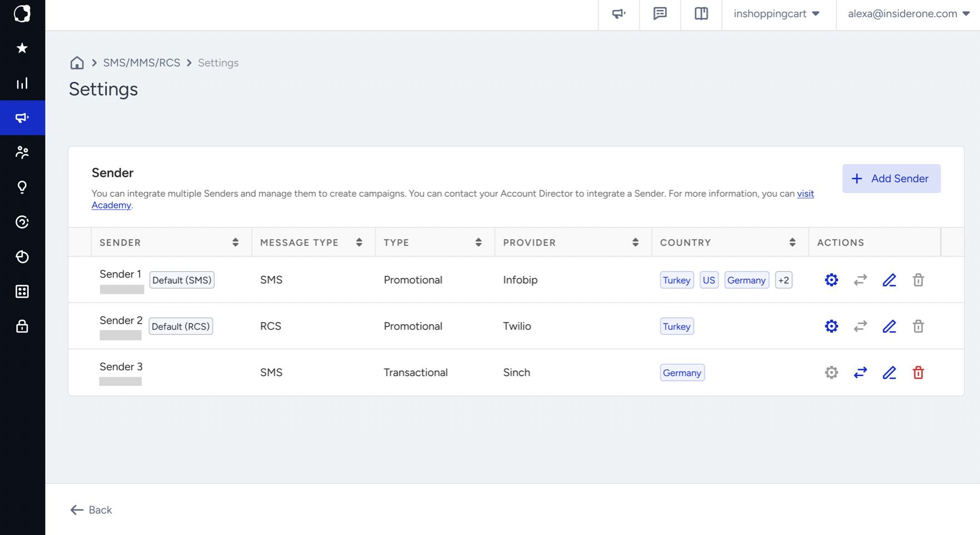Viewport: 980px width, 535px height.
Task: Open the lock sidebar icon
Action: [x=22, y=326]
